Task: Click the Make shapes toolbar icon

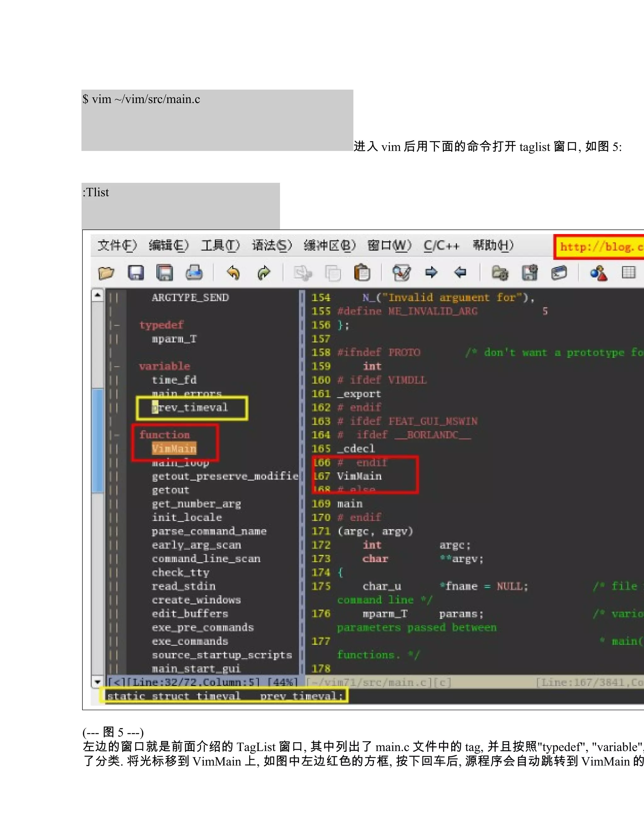Action: [599, 273]
